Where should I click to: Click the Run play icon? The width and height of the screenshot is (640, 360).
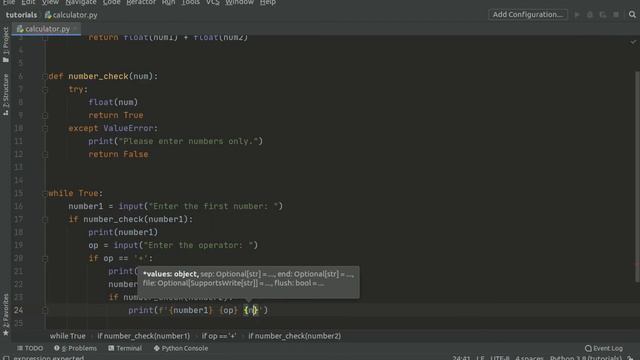coord(577,15)
